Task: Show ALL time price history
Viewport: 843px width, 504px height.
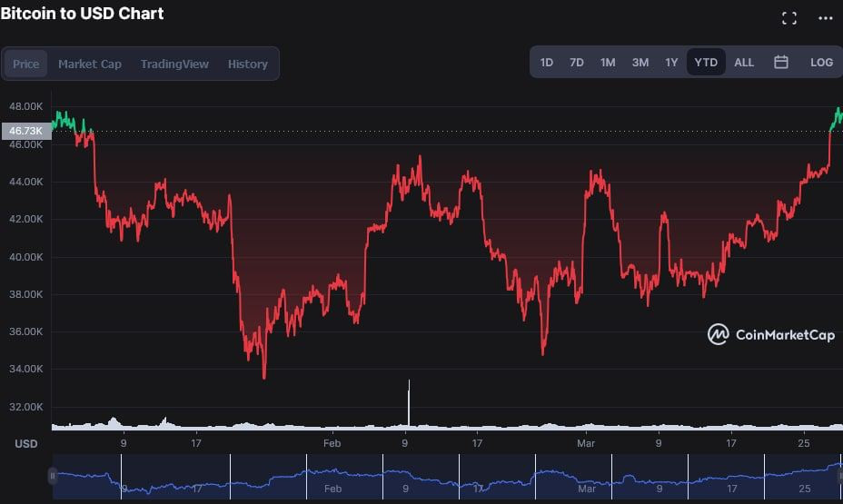Action: click(x=744, y=63)
